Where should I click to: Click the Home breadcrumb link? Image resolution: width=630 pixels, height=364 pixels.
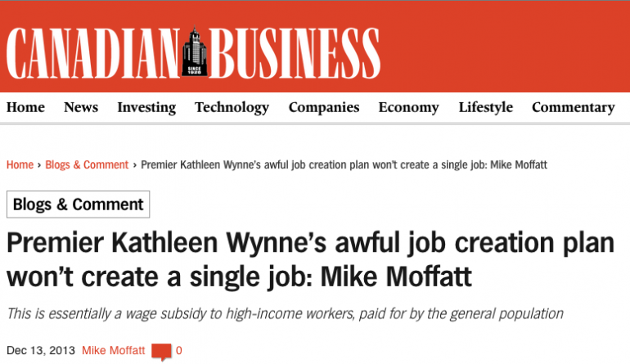pos(20,164)
